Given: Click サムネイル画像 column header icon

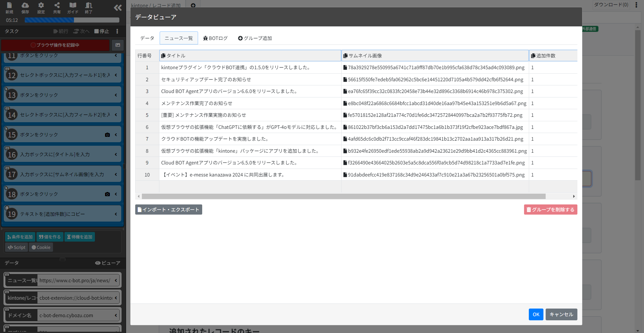Looking at the screenshot, I should (x=346, y=56).
